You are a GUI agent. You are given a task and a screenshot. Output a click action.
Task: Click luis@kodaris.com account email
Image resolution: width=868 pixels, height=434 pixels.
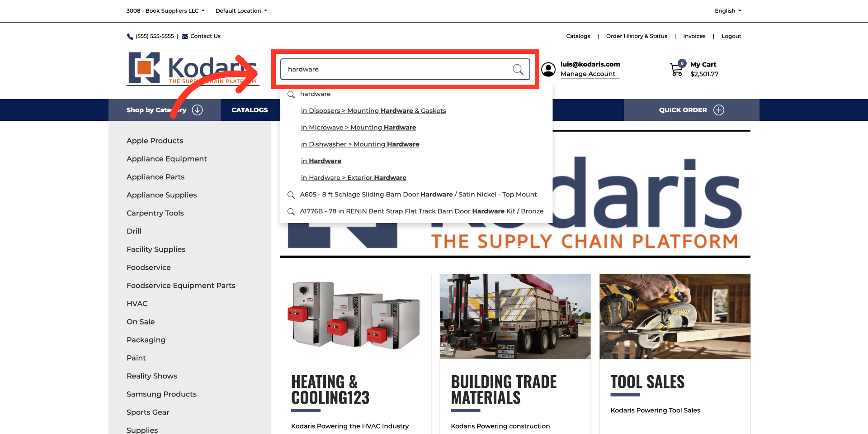tap(590, 64)
